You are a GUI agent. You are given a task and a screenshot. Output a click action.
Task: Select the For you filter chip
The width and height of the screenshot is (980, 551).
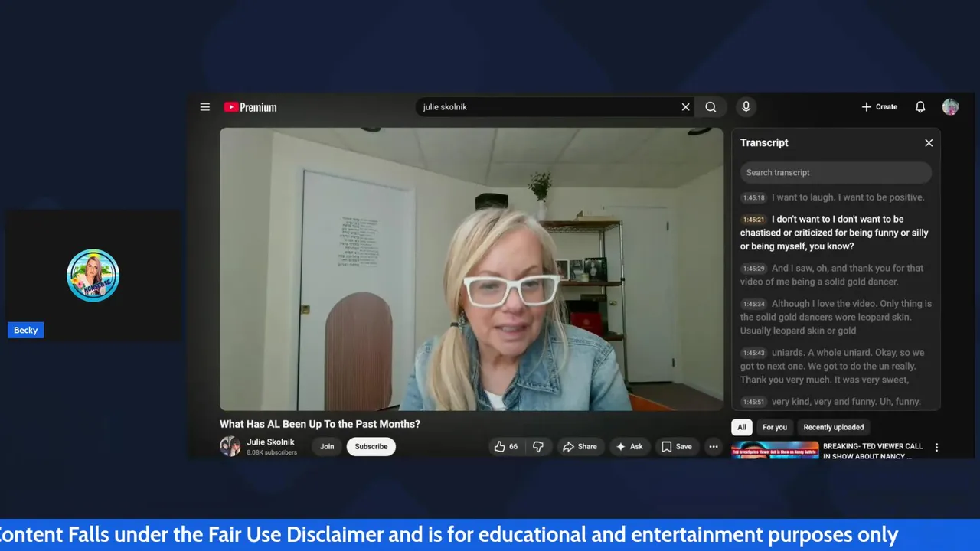pyautogui.click(x=775, y=427)
